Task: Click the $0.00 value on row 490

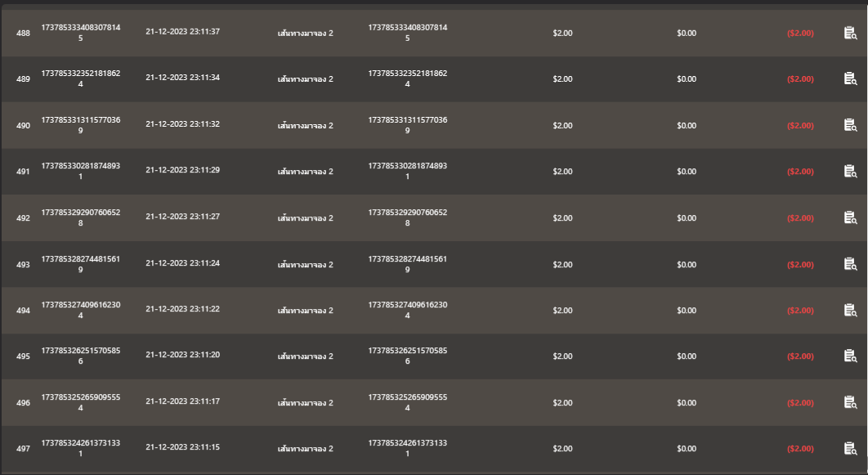Action: pyautogui.click(x=687, y=125)
